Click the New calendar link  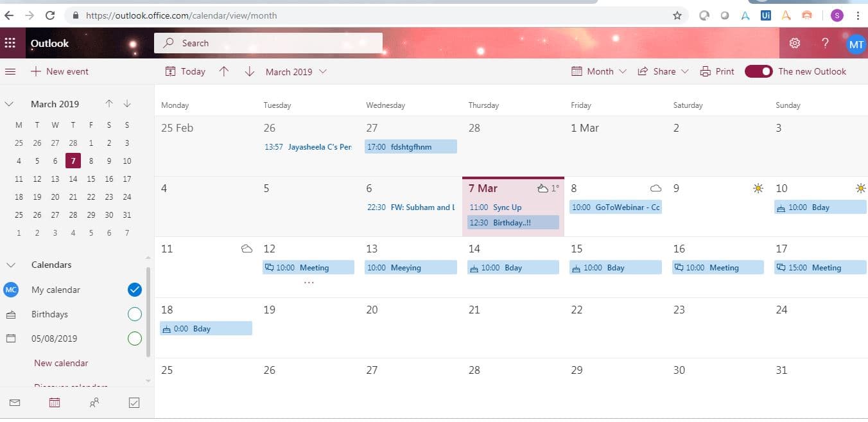point(61,363)
